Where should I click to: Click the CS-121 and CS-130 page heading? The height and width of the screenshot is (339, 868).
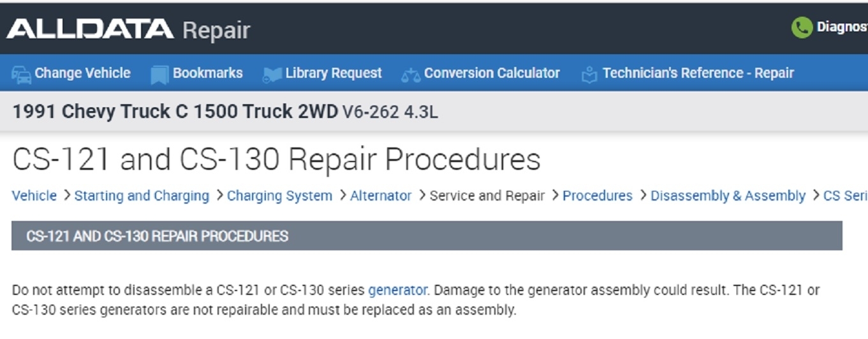click(276, 160)
